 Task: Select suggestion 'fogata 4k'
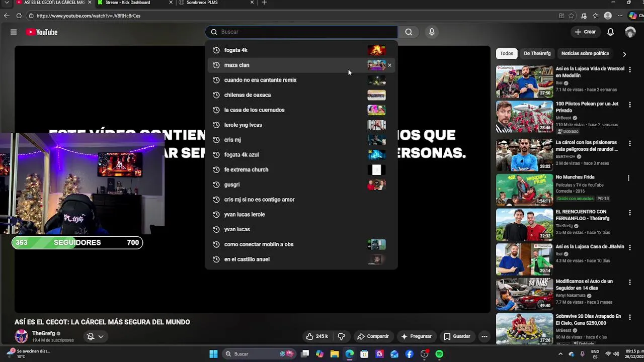point(301,50)
